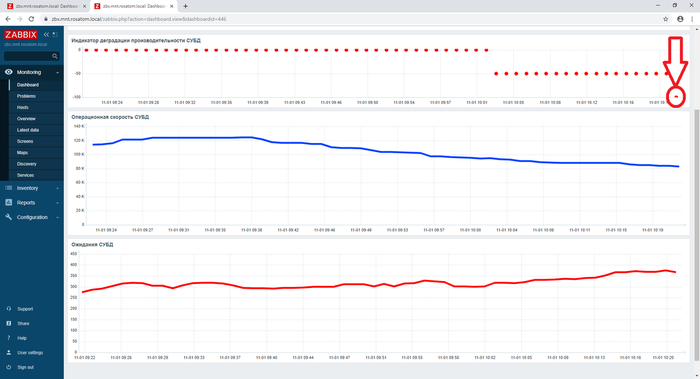The width and height of the screenshot is (700, 379).
Task: Expand the Reports menu section
Action: click(x=58, y=203)
